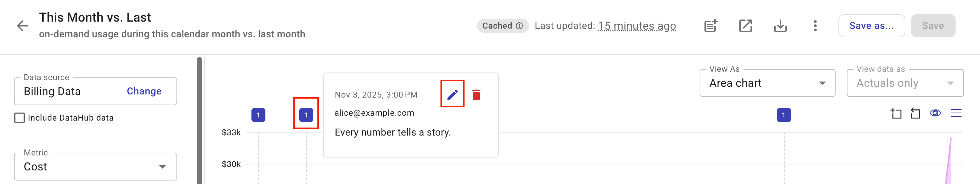Toggle the eye visibility icon
The width and height of the screenshot is (980, 184).
935,113
